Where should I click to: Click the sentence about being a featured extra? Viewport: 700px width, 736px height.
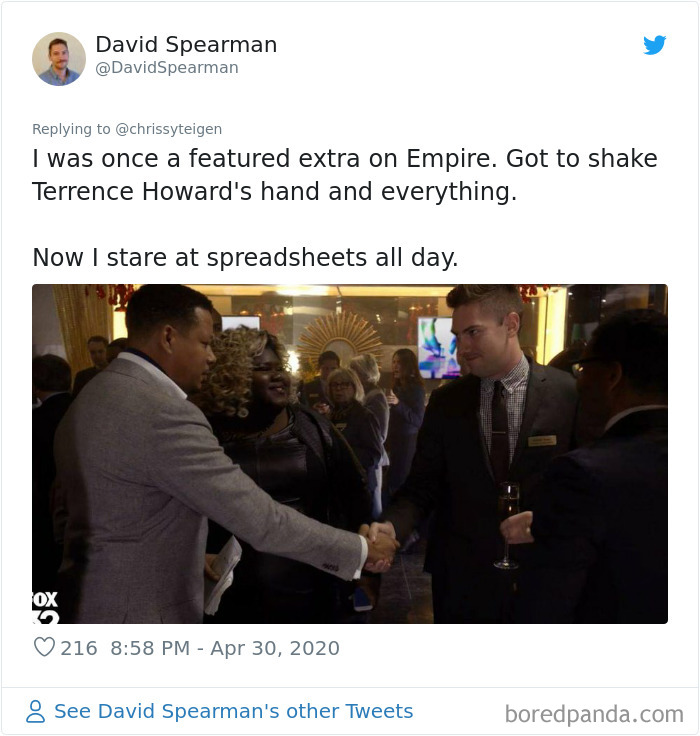pos(344,159)
